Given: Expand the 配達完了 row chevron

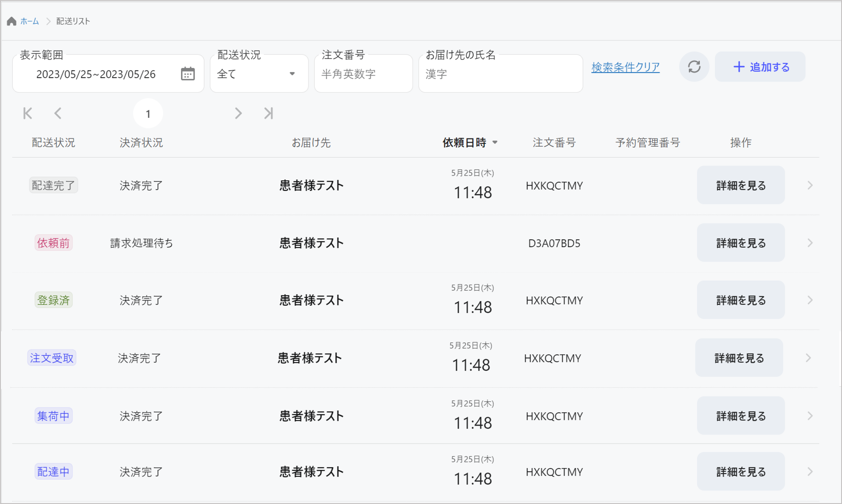Looking at the screenshot, I should [x=810, y=186].
